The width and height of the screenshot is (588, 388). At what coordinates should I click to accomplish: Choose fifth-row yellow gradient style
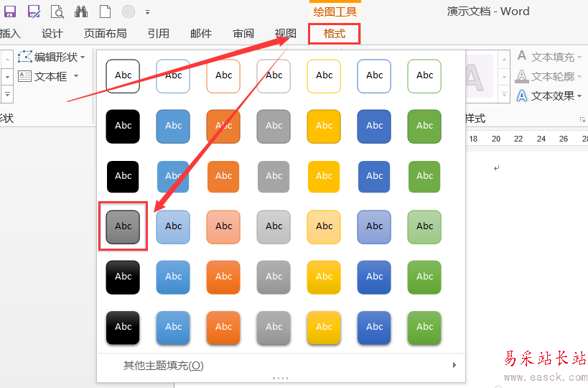click(324, 277)
